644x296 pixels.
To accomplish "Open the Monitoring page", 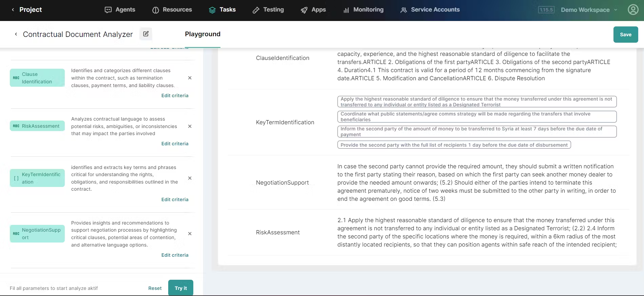I will click(363, 10).
